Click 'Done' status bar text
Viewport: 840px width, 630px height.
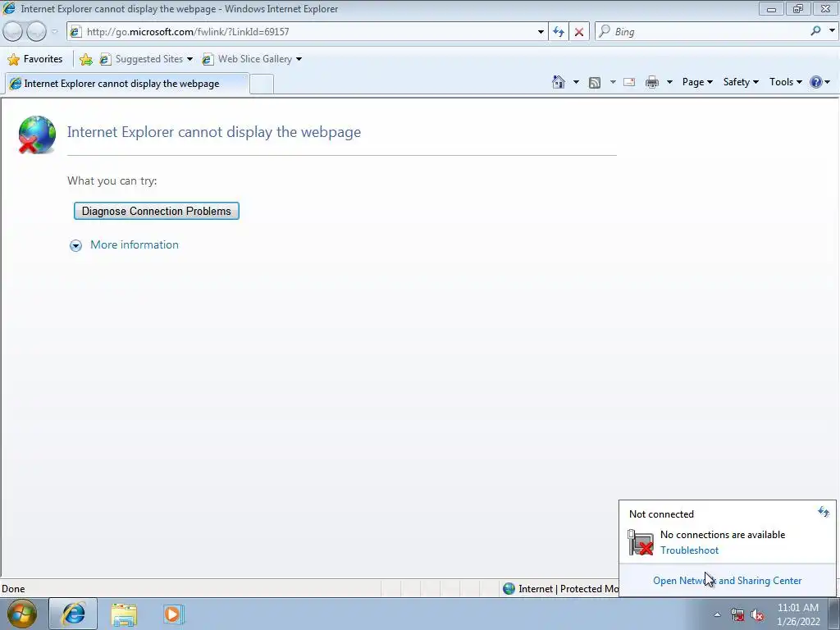point(13,589)
